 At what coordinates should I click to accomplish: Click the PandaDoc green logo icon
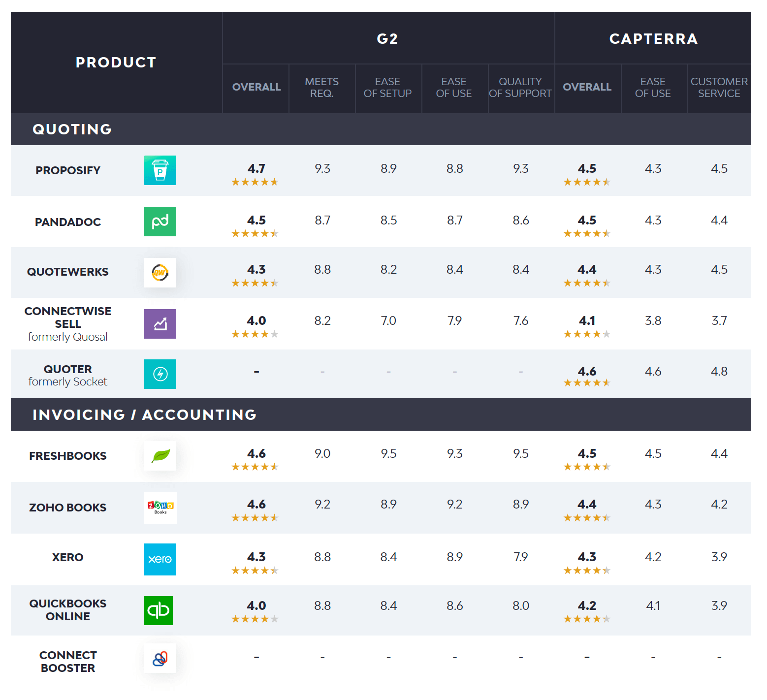tap(160, 222)
